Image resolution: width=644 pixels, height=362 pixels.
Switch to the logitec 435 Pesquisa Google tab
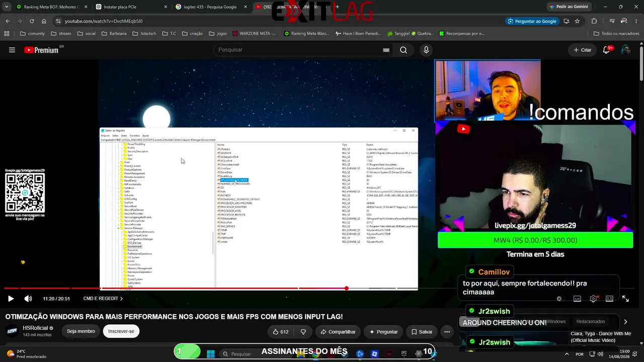click(211, 7)
